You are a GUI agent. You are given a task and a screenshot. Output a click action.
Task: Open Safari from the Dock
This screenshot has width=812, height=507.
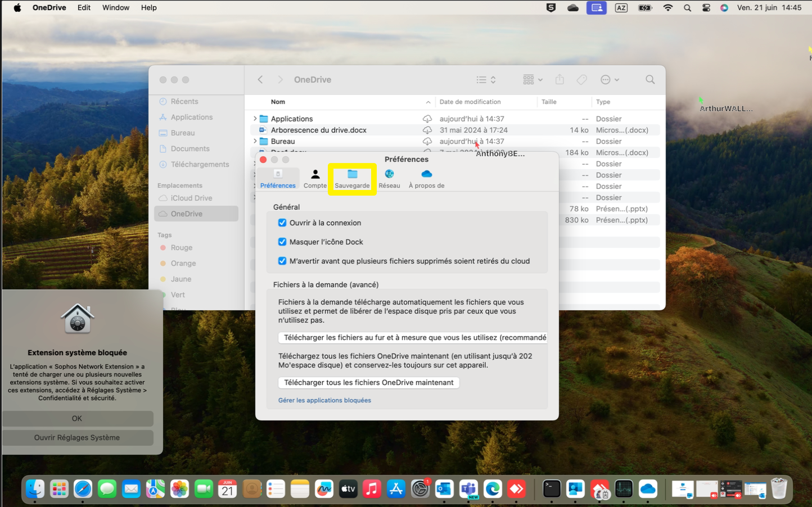83,488
